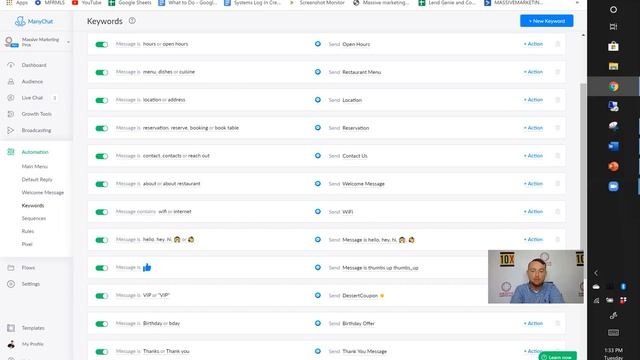640x360 pixels.
Task: Open the Keywords help question-mark icon
Action: (x=132, y=21)
